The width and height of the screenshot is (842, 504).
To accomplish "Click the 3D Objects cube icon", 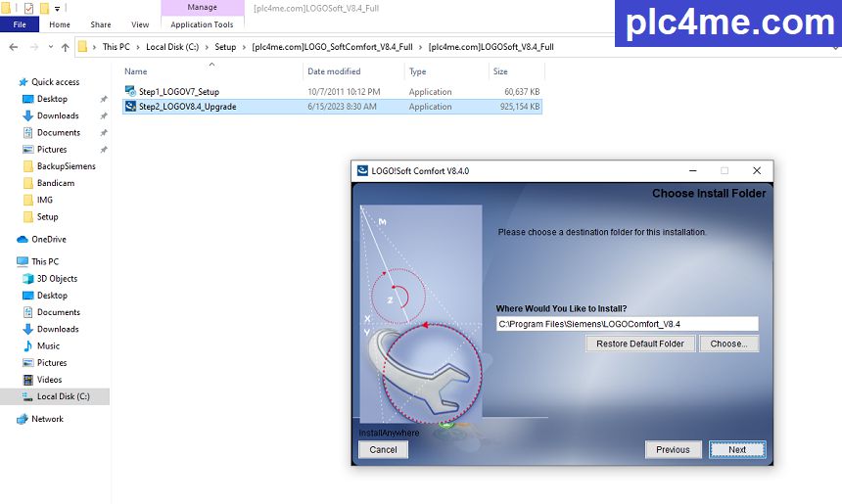I will pyautogui.click(x=28, y=278).
